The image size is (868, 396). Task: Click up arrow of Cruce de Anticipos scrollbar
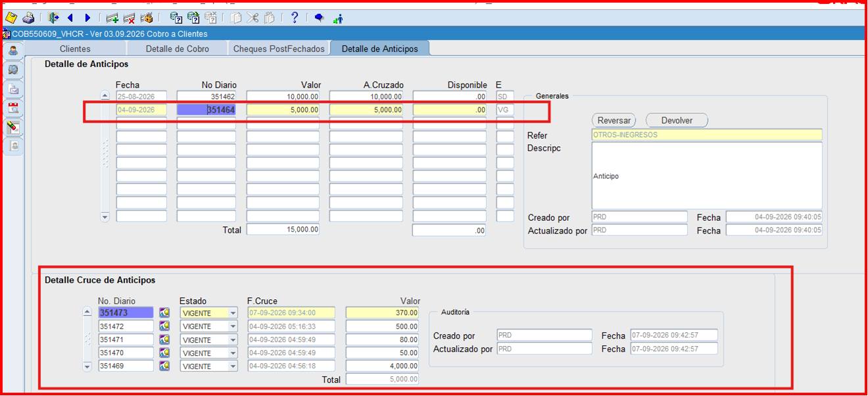click(87, 312)
